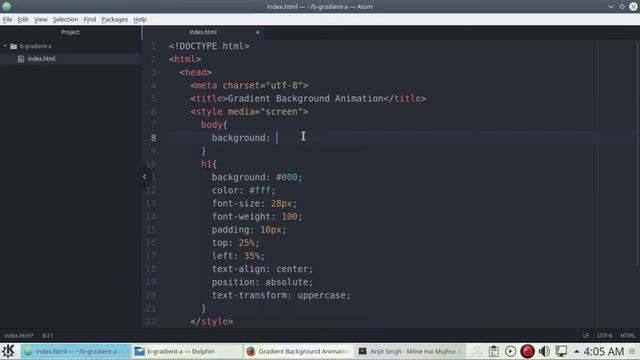Click the file icon beside index.html
The image size is (640, 360).
(x=21, y=59)
